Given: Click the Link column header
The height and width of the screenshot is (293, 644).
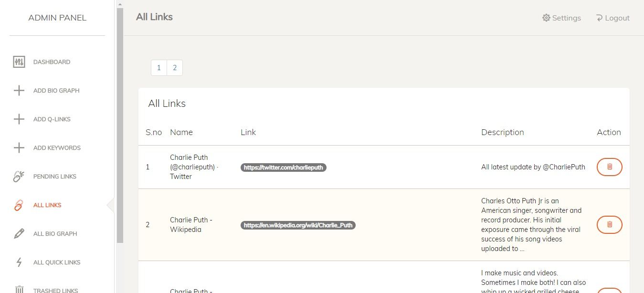Looking at the screenshot, I should (248, 132).
